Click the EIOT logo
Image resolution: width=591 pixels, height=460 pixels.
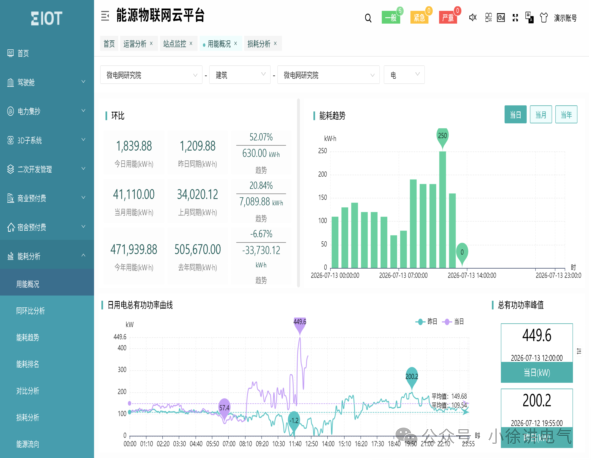[46, 18]
